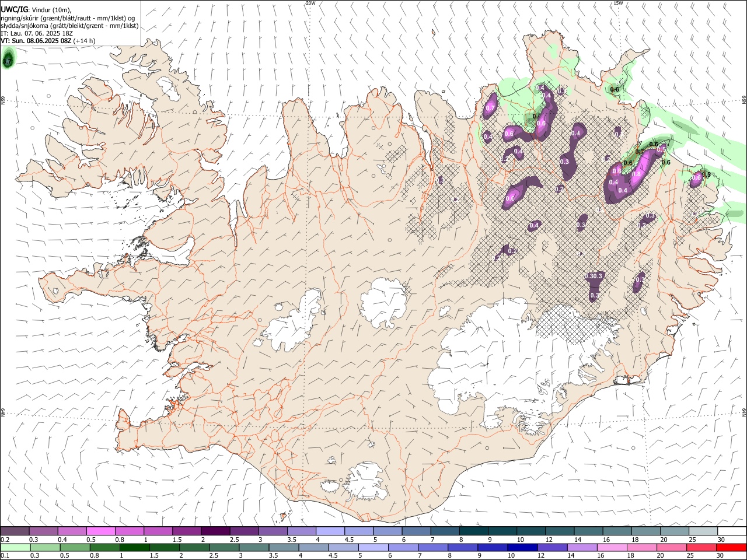Image resolution: width=747 pixels, height=560 pixels.
Task: Pick the upper legend swatch starting at 12
Action: click(560, 531)
